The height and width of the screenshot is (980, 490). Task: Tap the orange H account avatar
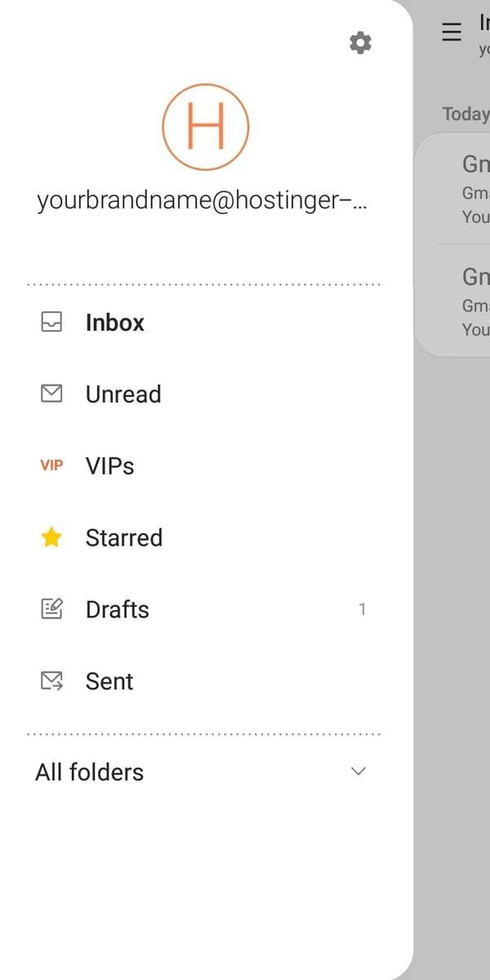point(205,127)
